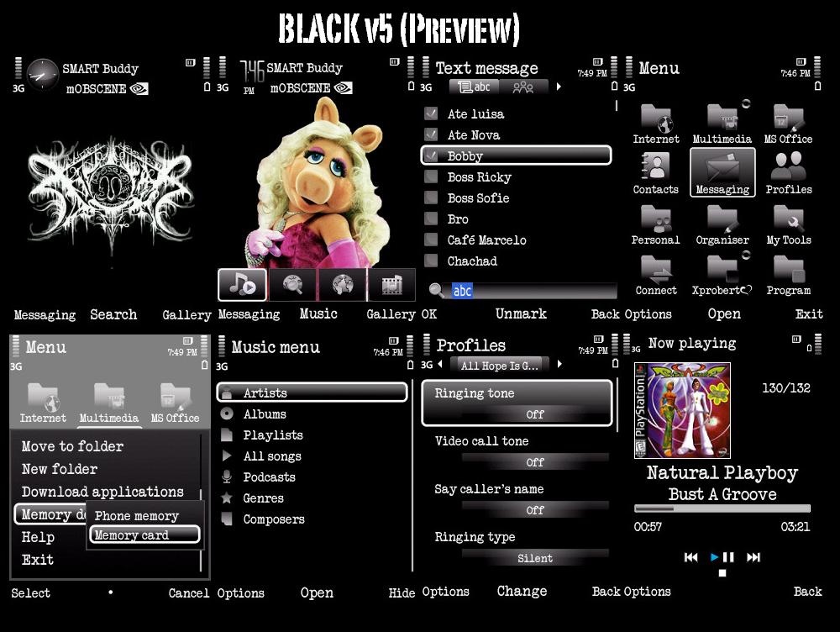
Task: Select Artists in Music menu
Action: 312,392
